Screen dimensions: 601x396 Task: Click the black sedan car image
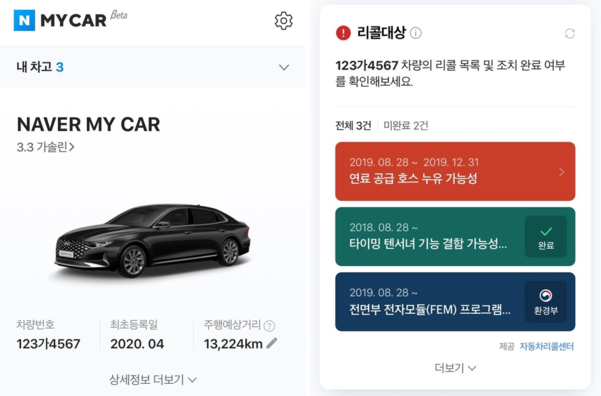tap(153, 240)
